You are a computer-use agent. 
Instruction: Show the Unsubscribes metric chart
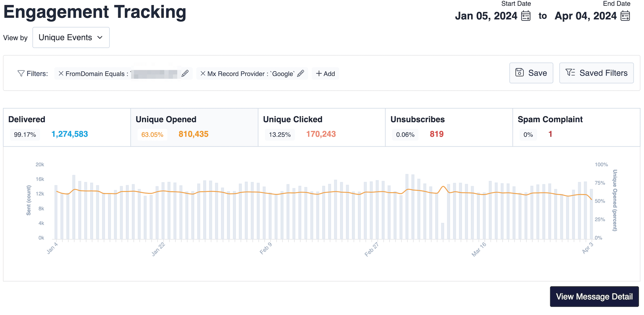pos(449,127)
